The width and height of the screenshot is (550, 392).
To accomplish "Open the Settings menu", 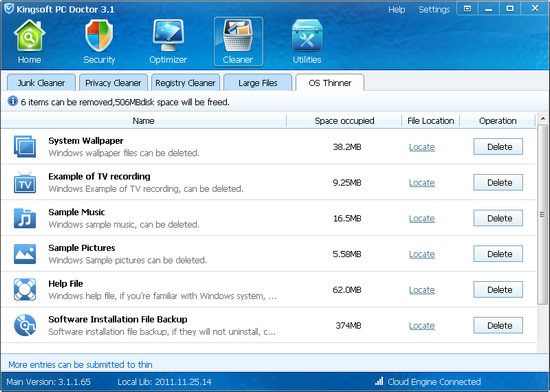I will [x=434, y=9].
